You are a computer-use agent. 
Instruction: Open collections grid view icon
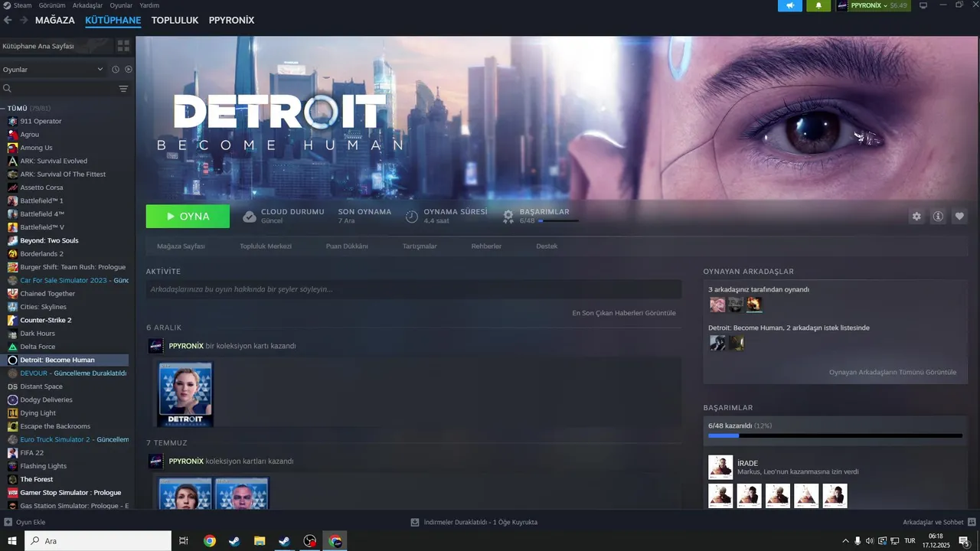[x=123, y=46]
